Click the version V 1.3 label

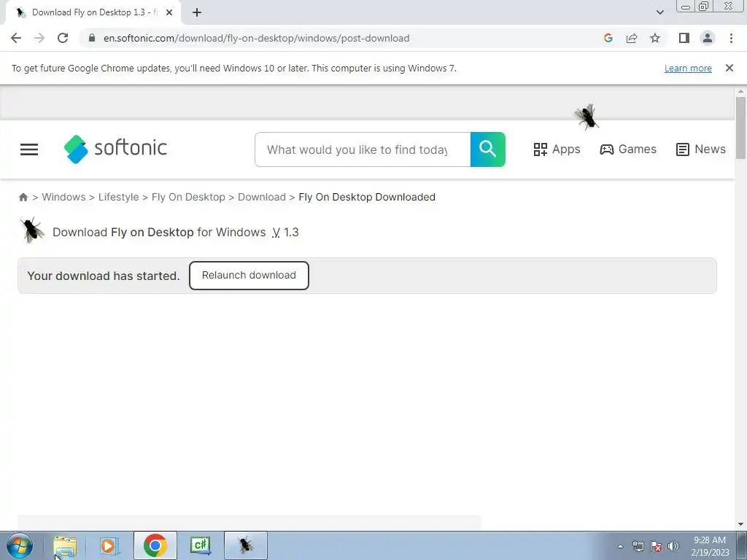click(285, 233)
